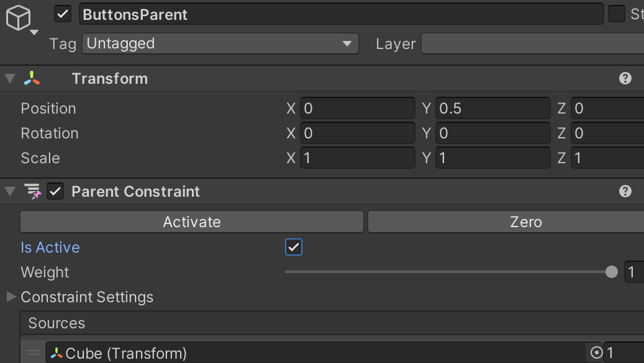Open Transform component help icon
This screenshot has width=644, height=363.
tap(625, 78)
